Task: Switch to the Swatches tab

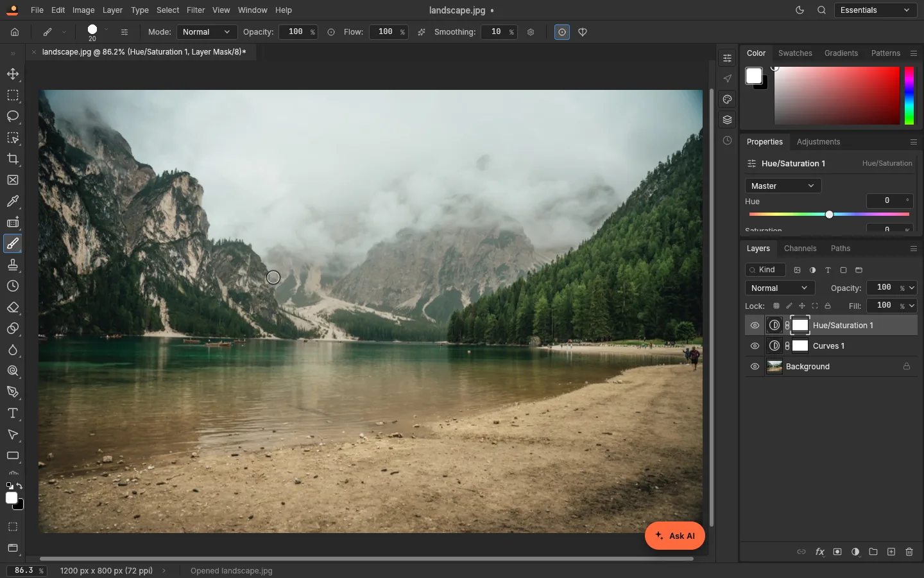Action: [x=795, y=53]
